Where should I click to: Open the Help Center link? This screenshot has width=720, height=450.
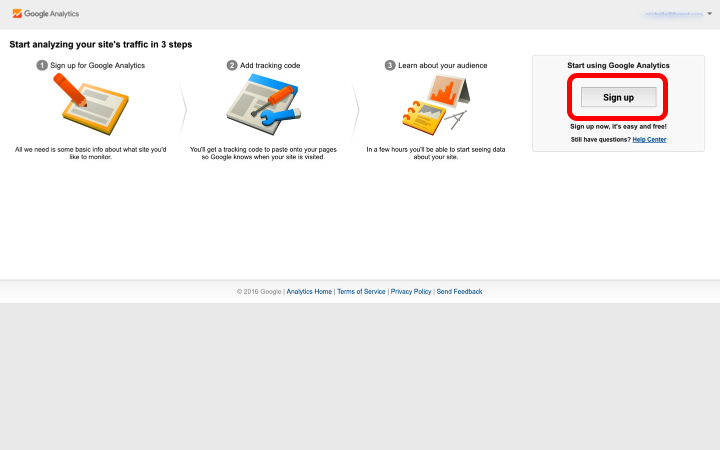[649, 139]
